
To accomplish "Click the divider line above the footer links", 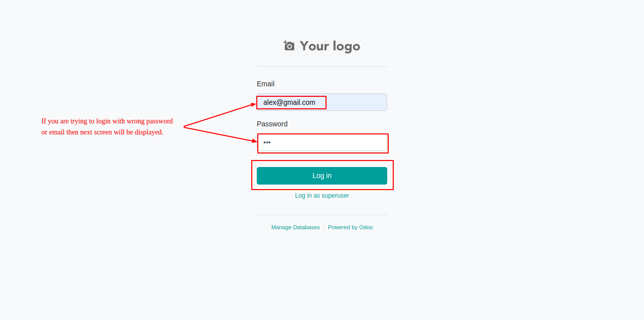I will [x=322, y=215].
